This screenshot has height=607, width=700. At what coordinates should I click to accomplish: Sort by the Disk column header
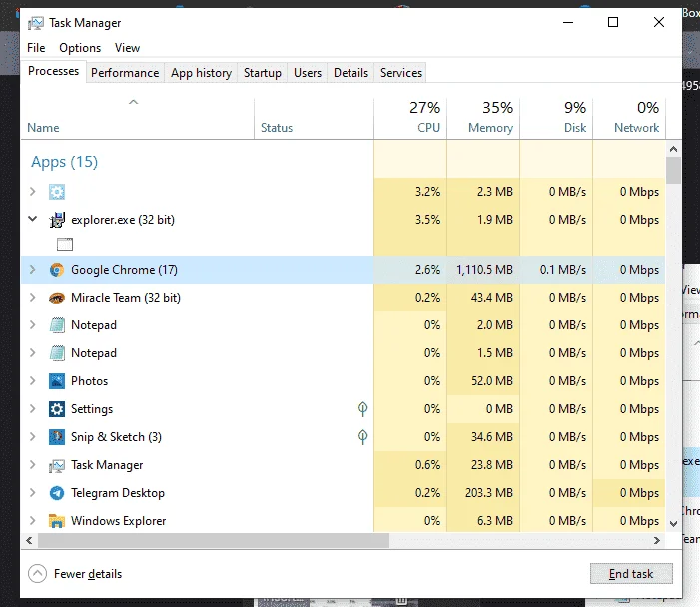coord(556,119)
